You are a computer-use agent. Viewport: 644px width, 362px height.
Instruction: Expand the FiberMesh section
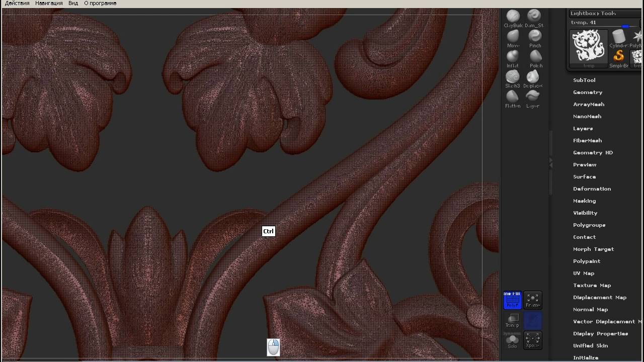[587, 141]
